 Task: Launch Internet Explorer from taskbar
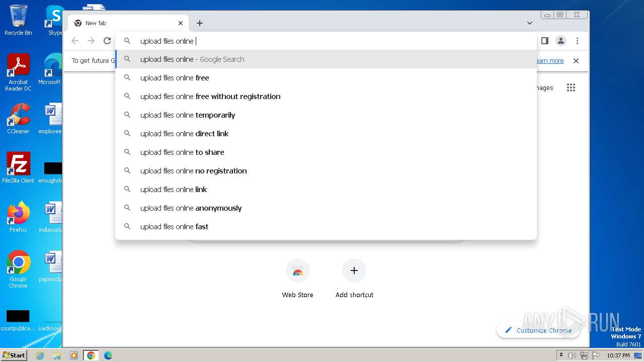click(40, 355)
